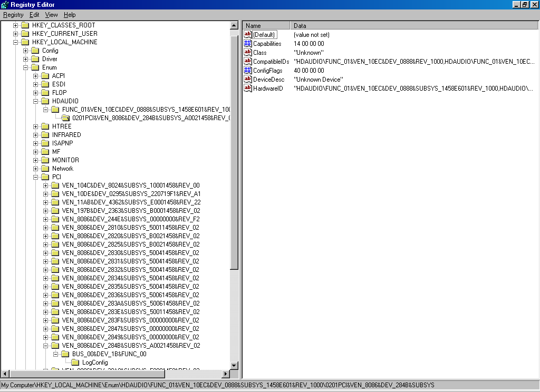540x392 pixels.
Task: Click tree horizontal scrollbar right arrow
Action: [x=226, y=374]
